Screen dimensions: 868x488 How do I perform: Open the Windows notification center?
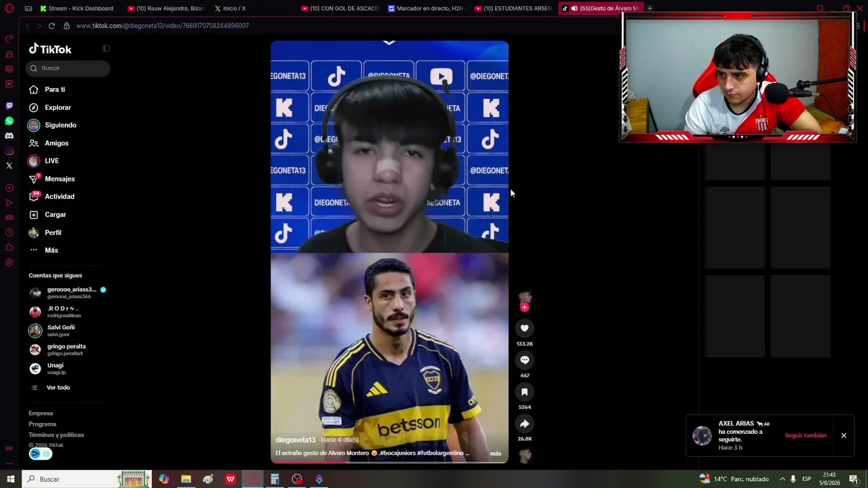(854, 479)
